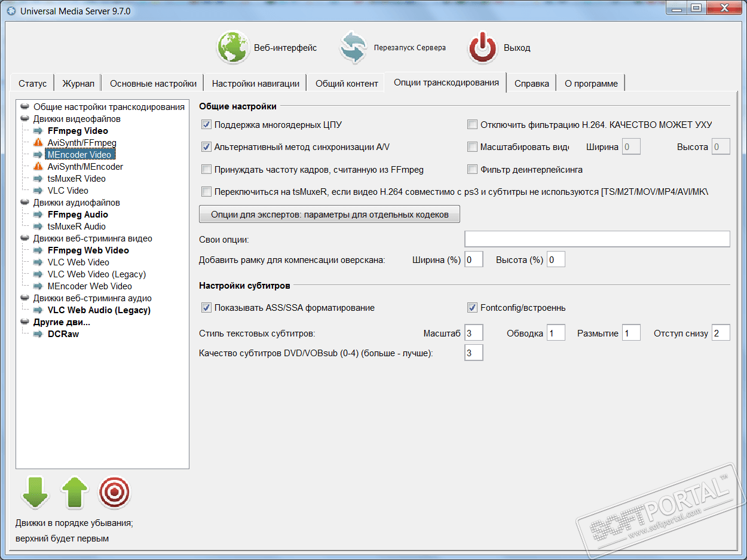Toggle Поддержка многоядерных ЦПУ checkbox
The height and width of the screenshot is (560, 747).
[206, 125]
